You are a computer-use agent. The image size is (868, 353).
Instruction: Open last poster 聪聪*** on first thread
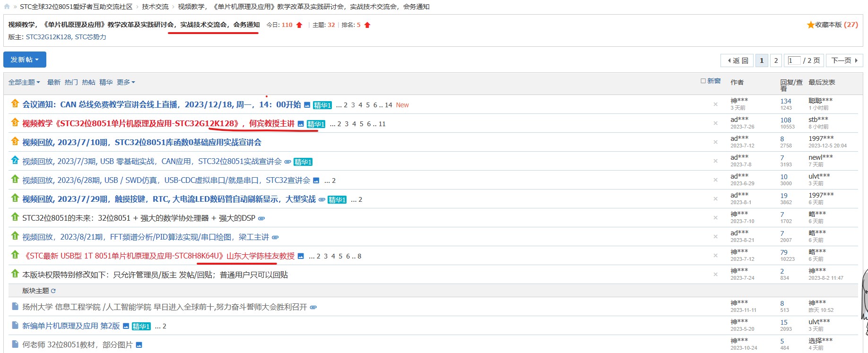[820, 100]
